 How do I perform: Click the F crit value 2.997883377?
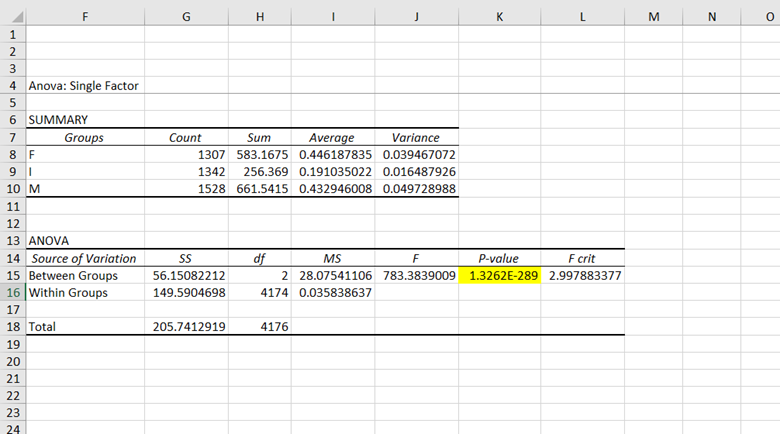click(583, 276)
